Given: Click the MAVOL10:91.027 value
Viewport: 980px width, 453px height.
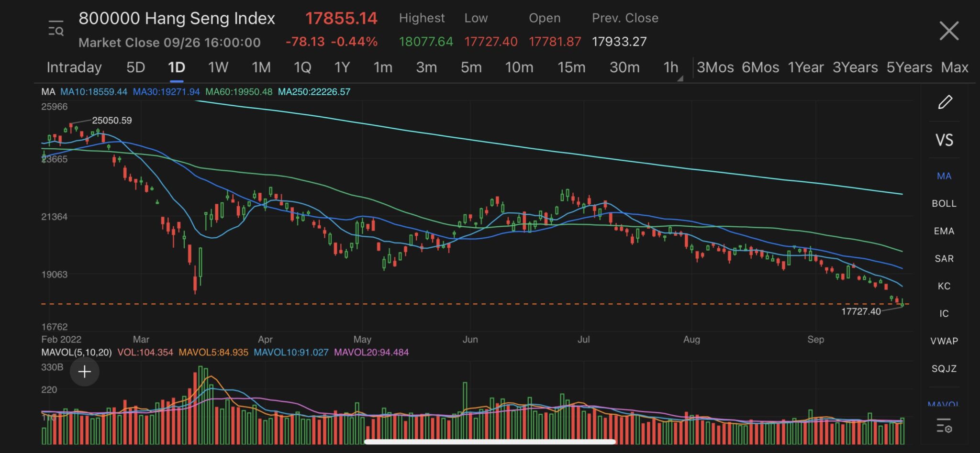Looking at the screenshot, I should pos(291,353).
